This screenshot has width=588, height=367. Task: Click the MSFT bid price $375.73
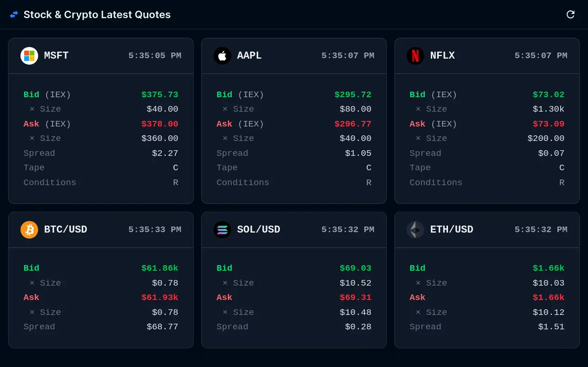(160, 95)
